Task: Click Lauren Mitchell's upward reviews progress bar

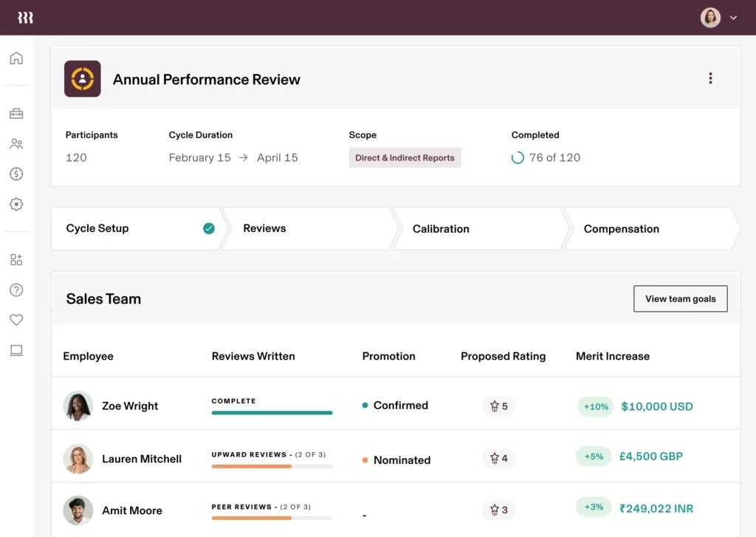Action: (272, 465)
